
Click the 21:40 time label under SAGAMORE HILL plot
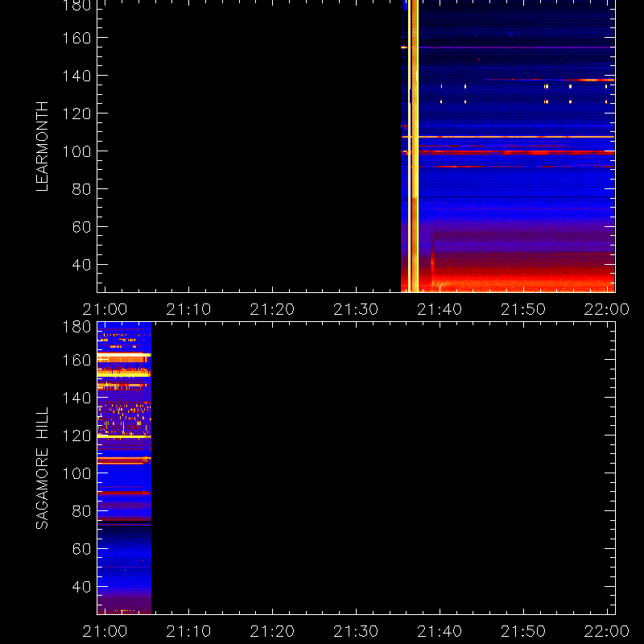[x=440, y=631]
